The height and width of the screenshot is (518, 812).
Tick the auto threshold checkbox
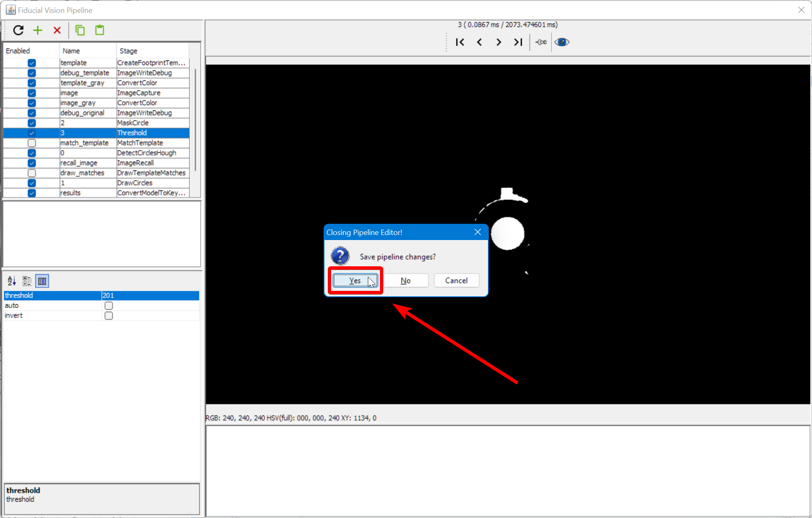(109, 305)
